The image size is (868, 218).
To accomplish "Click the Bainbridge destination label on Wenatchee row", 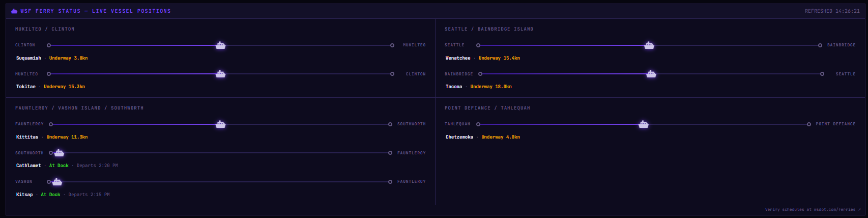I will (x=841, y=45).
